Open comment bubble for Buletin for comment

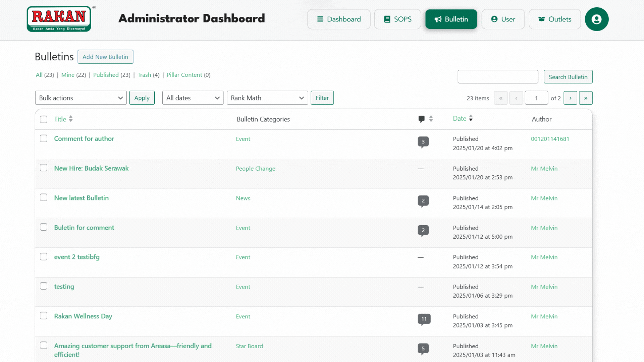coord(423,230)
